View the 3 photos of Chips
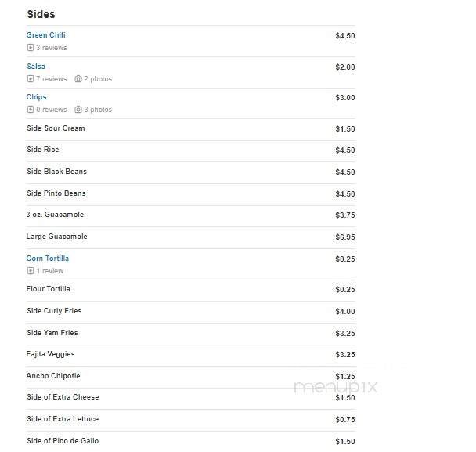This screenshot has height=452, width=476. (98, 110)
